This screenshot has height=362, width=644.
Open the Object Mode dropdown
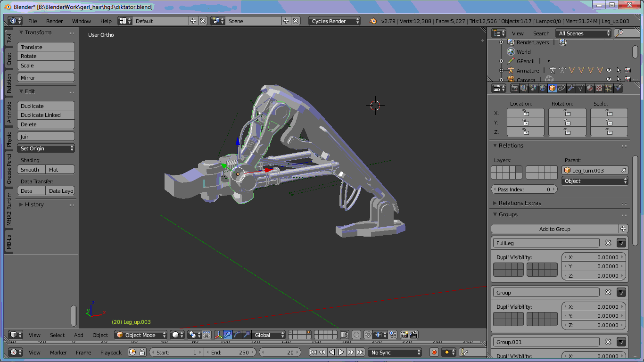(140, 335)
